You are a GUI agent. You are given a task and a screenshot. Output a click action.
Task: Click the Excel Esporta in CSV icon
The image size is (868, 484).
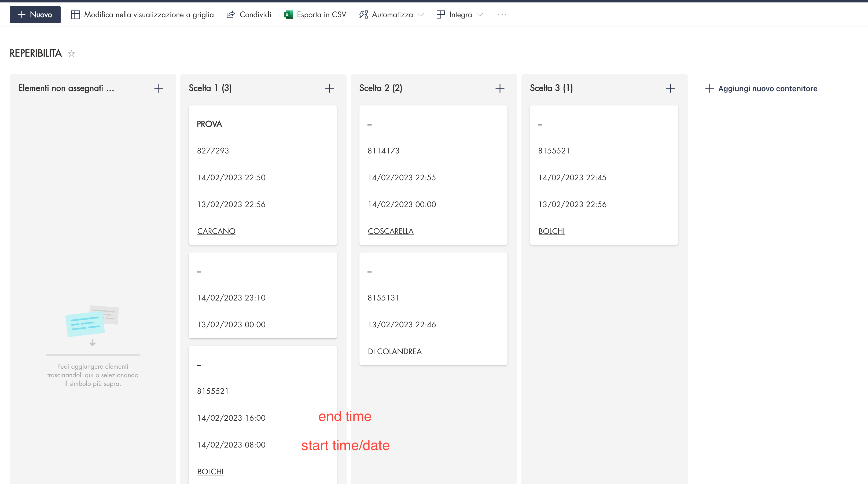click(288, 14)
